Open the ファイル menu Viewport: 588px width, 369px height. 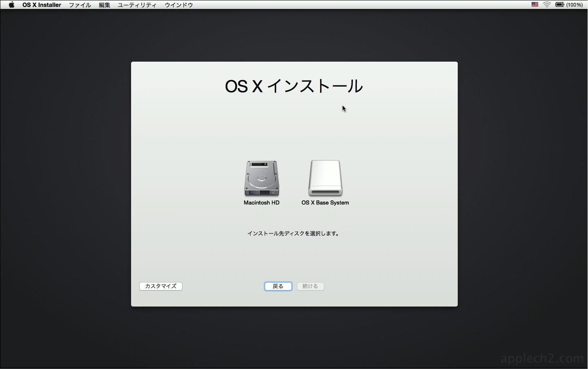(x=80, y=5)
